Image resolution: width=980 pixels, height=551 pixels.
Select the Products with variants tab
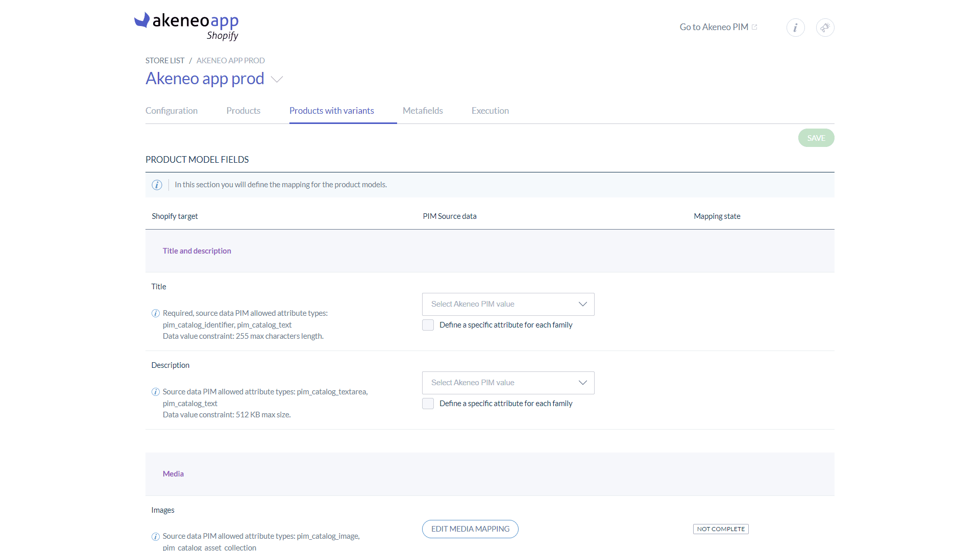click(332, 111)
